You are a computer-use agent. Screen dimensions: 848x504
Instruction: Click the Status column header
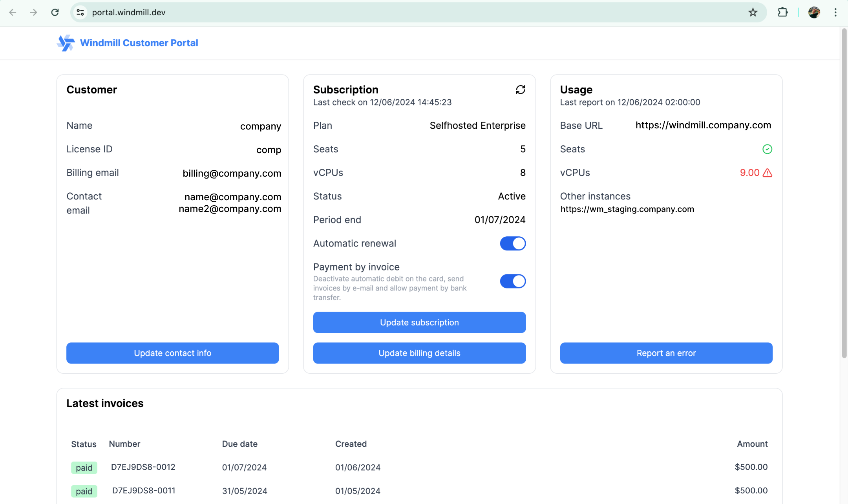point(84,444)
